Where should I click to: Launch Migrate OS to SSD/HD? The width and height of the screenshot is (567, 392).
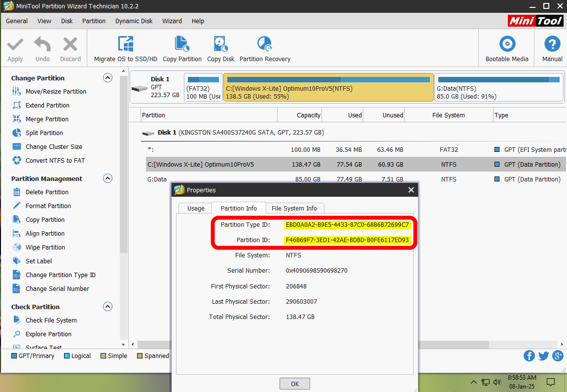[125, 49]
